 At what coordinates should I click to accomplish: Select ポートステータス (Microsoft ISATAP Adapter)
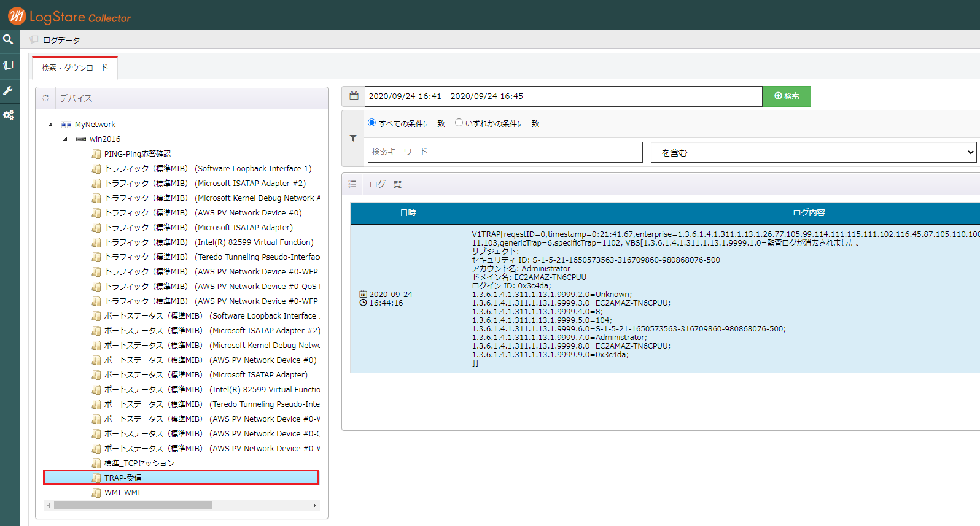click(206, 374)
